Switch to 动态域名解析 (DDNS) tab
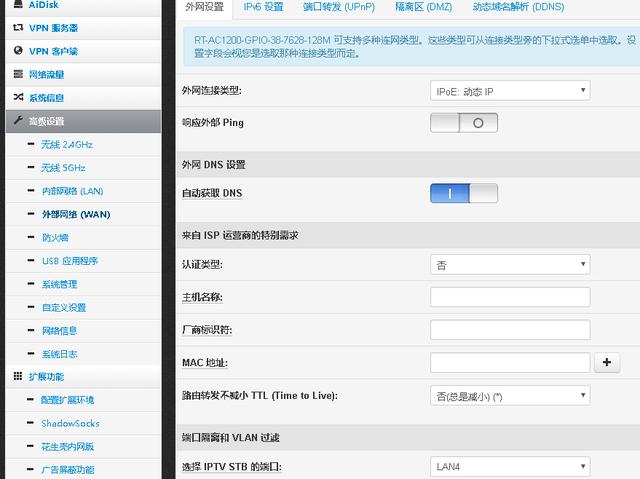The height and width of the screenshot is (479, 640). click(x=518, y=7)
